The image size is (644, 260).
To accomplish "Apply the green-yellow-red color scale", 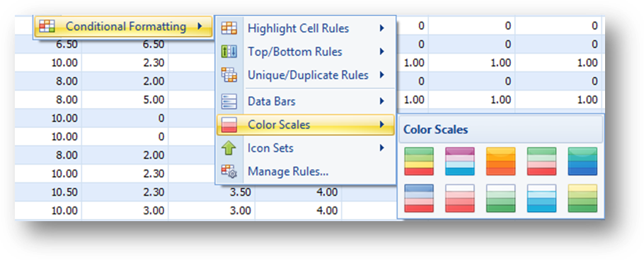I will (419, 162).
